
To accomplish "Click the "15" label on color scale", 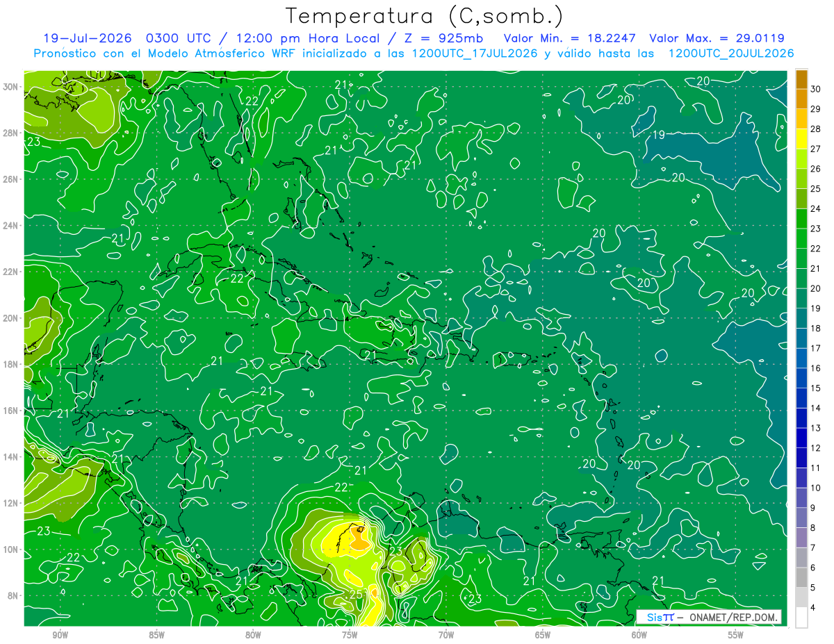I will click(816, 388).
